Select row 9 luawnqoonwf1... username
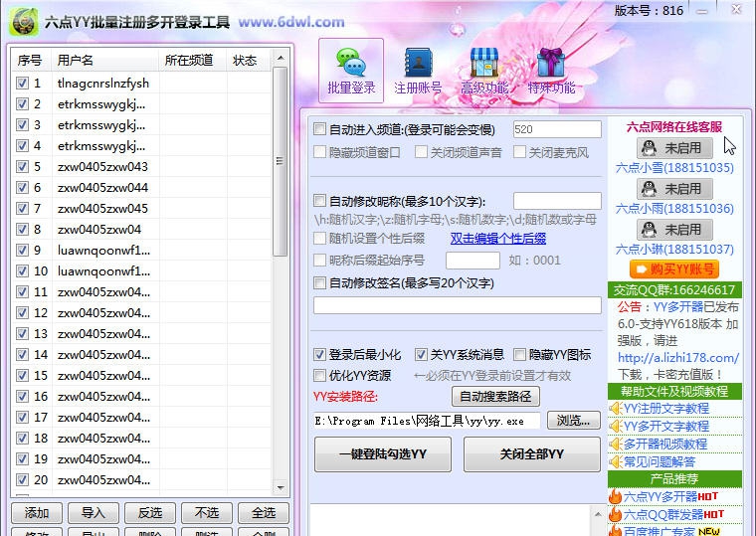This screenshot has height=536, width=756. point(103,251)
